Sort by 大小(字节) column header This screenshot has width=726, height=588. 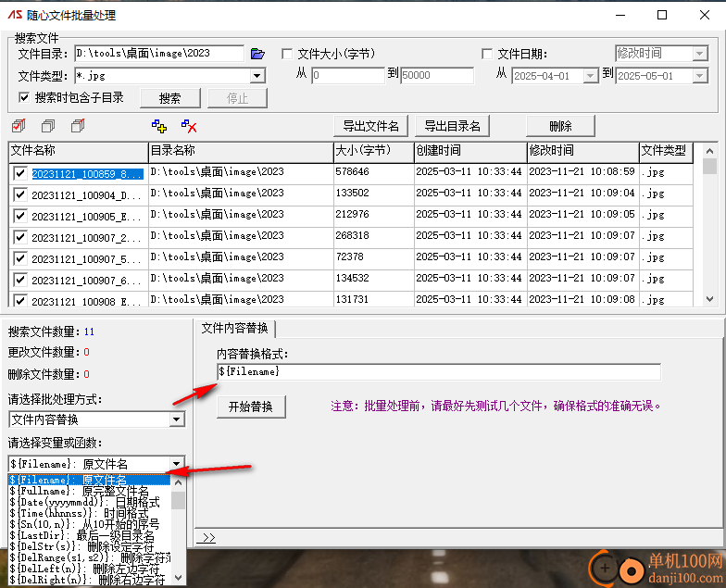pyautogui.click(x=374, y=152)
